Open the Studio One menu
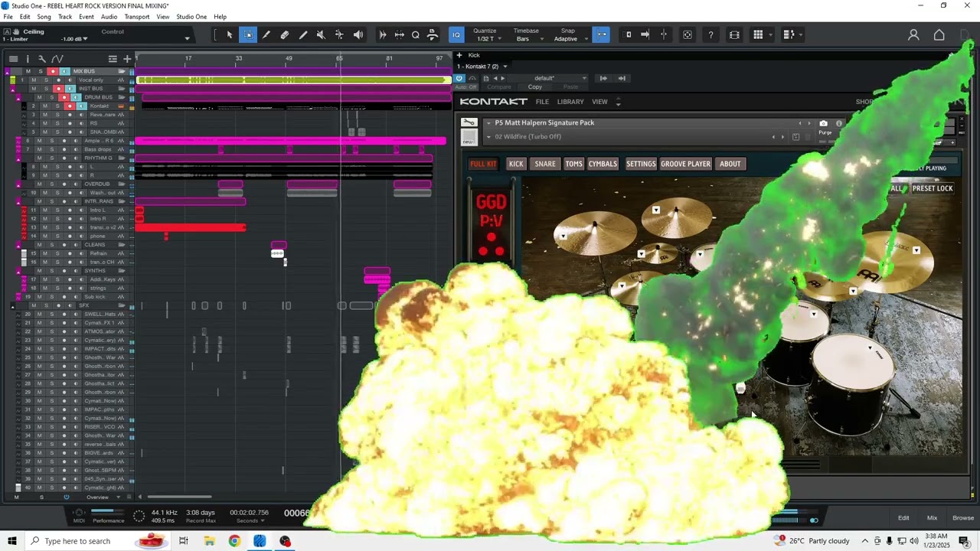The width and height of the screenshot is (980, 551). click(191, 17)
